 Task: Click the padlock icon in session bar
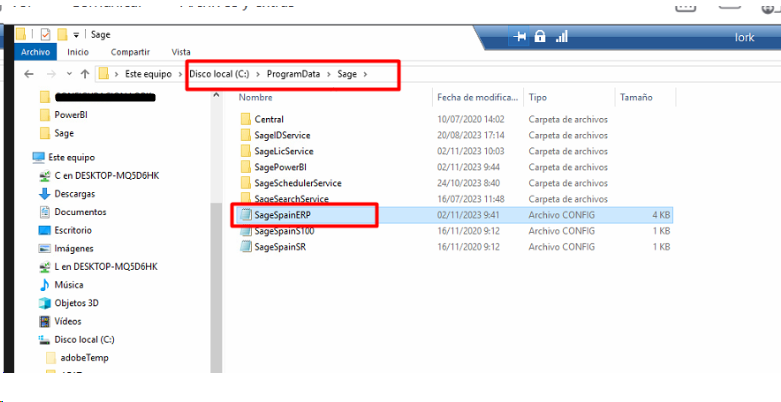coord(540,36)
